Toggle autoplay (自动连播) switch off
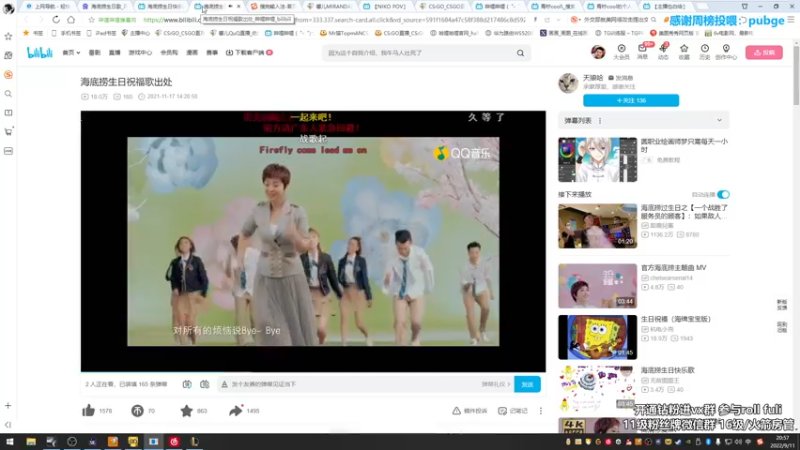This screenshot has width=800, height=450. point(723,194)
